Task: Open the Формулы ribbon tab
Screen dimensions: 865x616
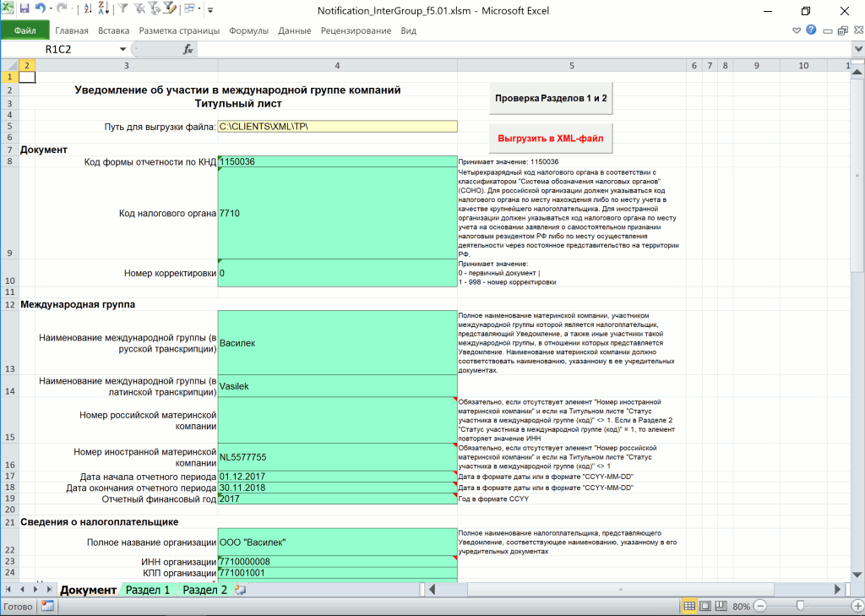Action: pos(249,31)
